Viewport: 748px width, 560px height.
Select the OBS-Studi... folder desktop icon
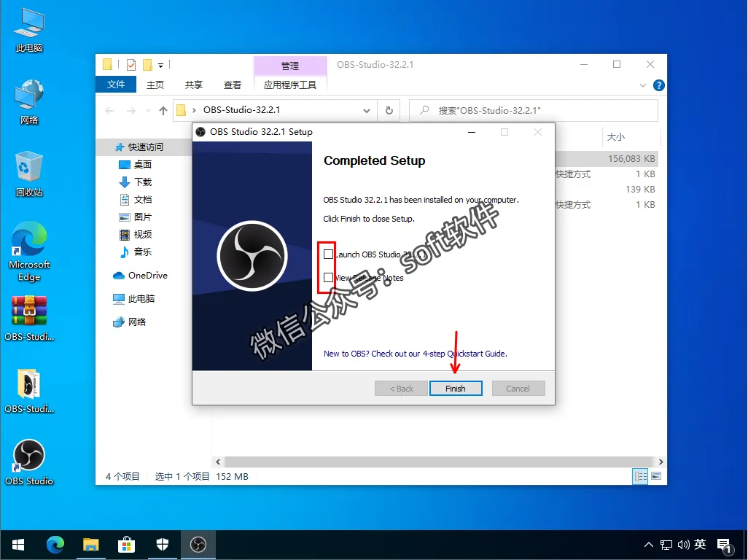(x=29, y=391)
